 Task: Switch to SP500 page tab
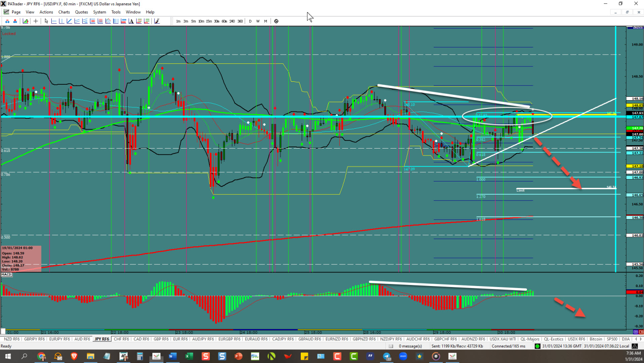click(x=612, y=339)
